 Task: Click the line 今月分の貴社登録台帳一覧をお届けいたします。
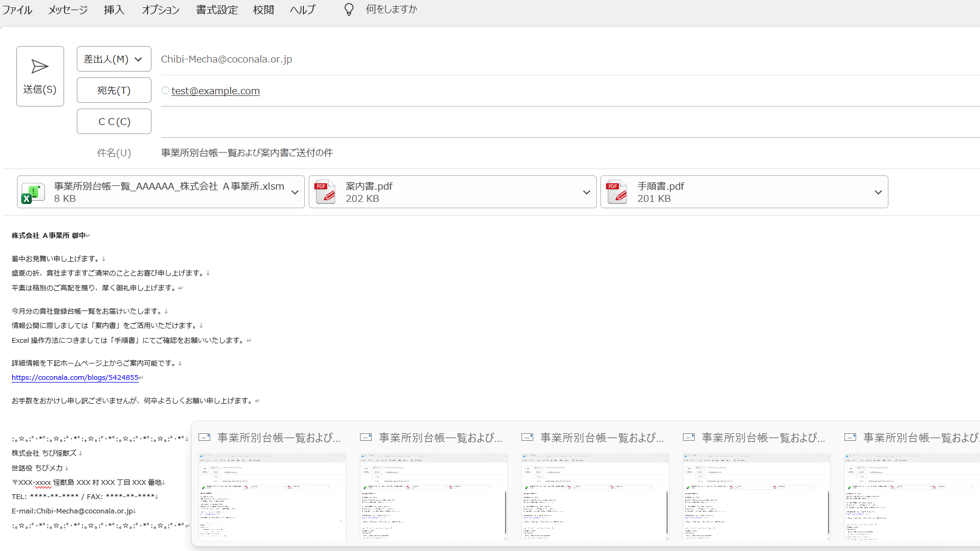(87, 311)
